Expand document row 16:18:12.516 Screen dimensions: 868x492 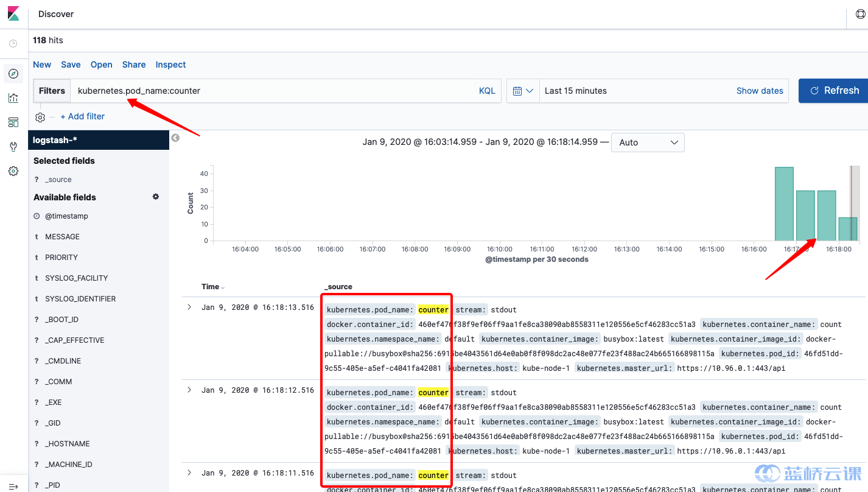[x=189, y=390]
